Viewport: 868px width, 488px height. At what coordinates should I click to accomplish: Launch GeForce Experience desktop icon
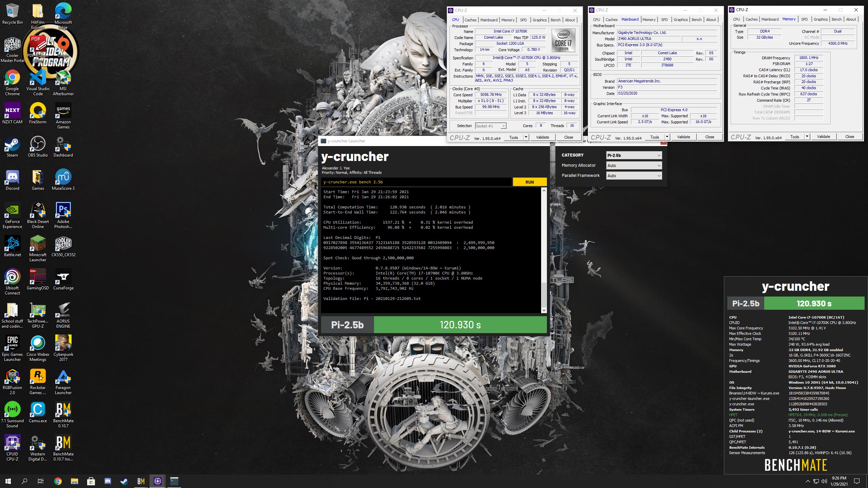point(12,216)
